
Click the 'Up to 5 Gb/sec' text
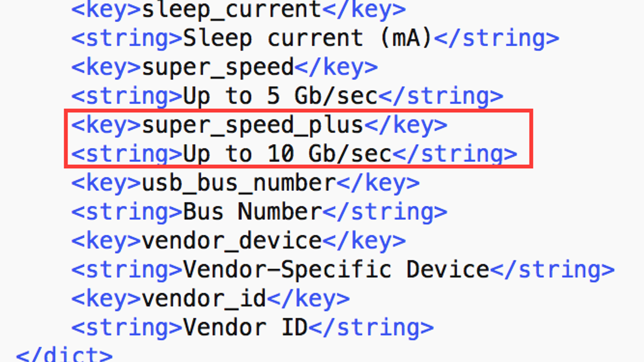pyautogui.click(x=280, y=96)
